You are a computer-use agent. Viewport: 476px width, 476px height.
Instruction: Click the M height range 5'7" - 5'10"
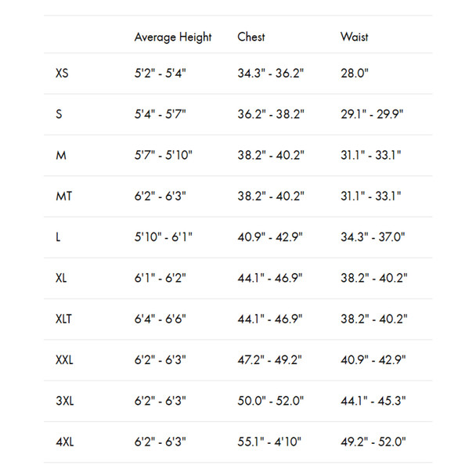(x=164, y=155)
